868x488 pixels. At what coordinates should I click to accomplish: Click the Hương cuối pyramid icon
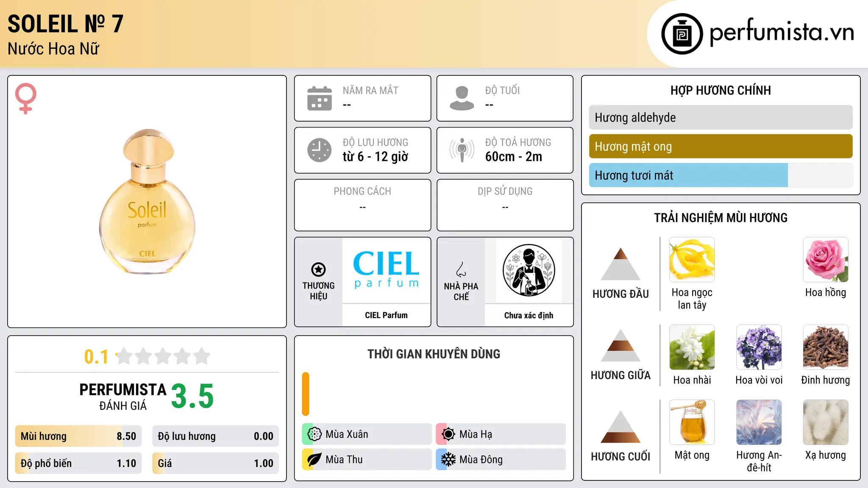point(620,427)
